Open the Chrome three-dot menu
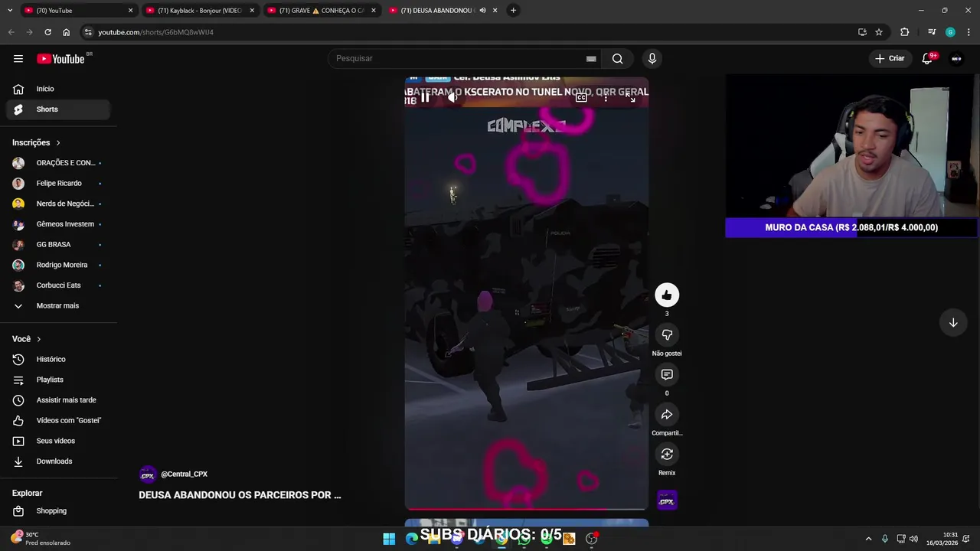The image size is (980, 551). coord(969,32)
